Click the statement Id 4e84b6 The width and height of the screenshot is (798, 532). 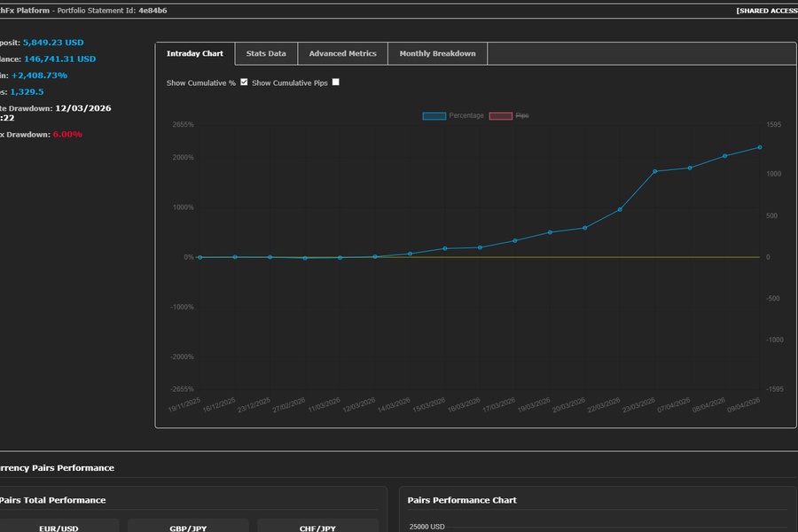[153, 11]
